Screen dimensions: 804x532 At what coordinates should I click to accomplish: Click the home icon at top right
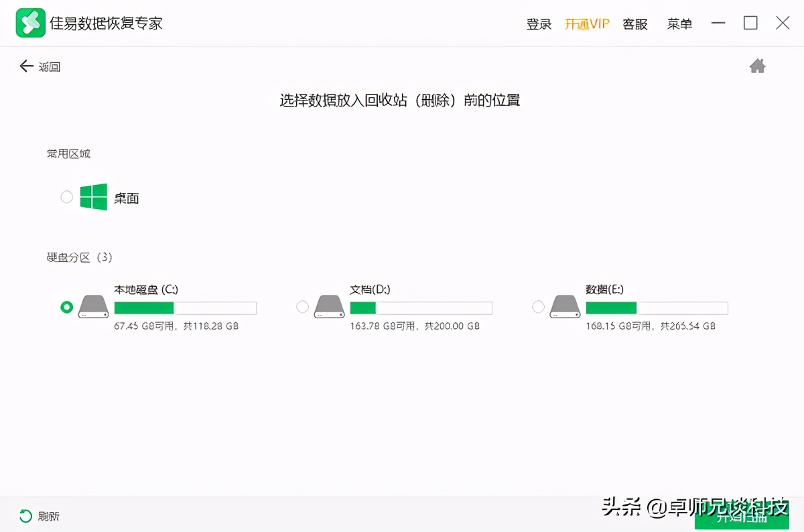pyautogui.click(x=757, y=66)
